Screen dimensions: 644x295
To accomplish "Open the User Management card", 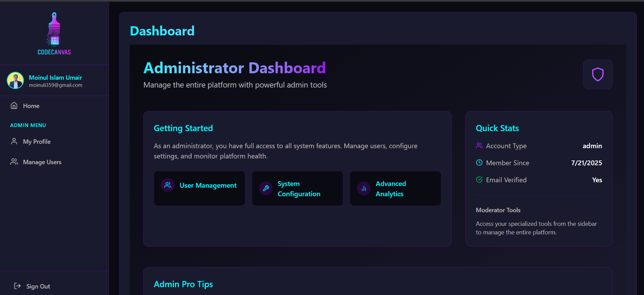I will 208,186.
